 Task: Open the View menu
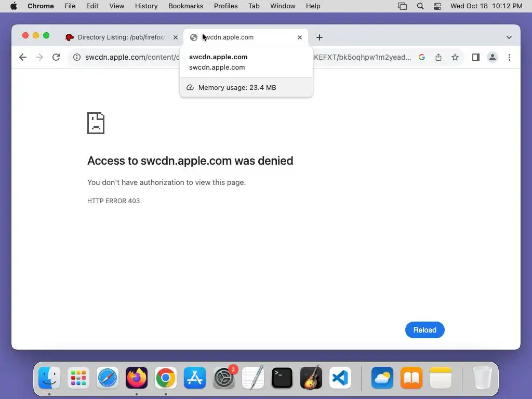click(116, 6)
